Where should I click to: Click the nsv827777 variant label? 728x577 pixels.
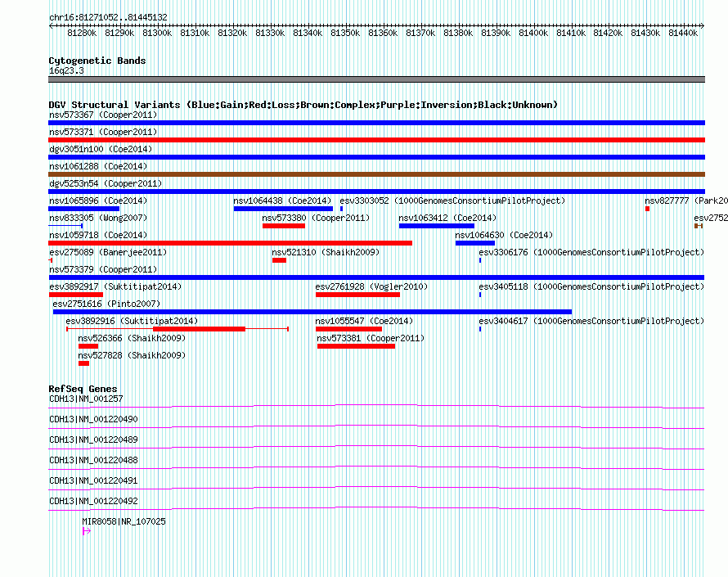(x=686, y=201)
